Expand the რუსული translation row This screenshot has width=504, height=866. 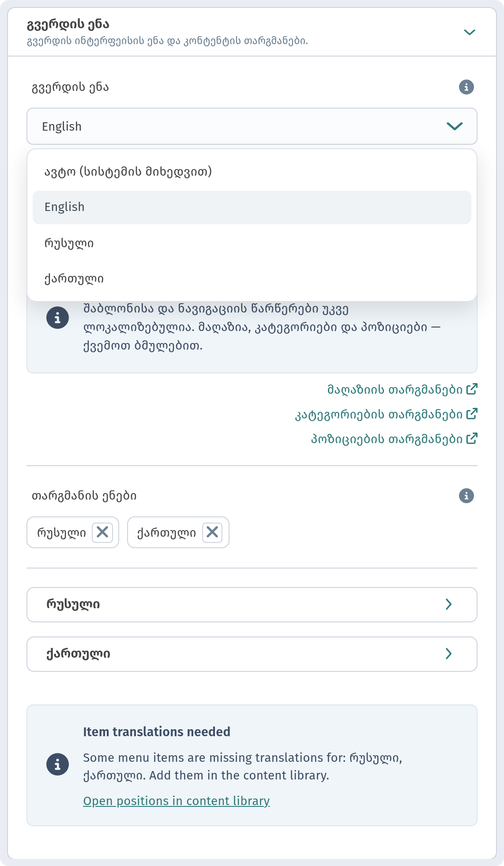point(252,605)
